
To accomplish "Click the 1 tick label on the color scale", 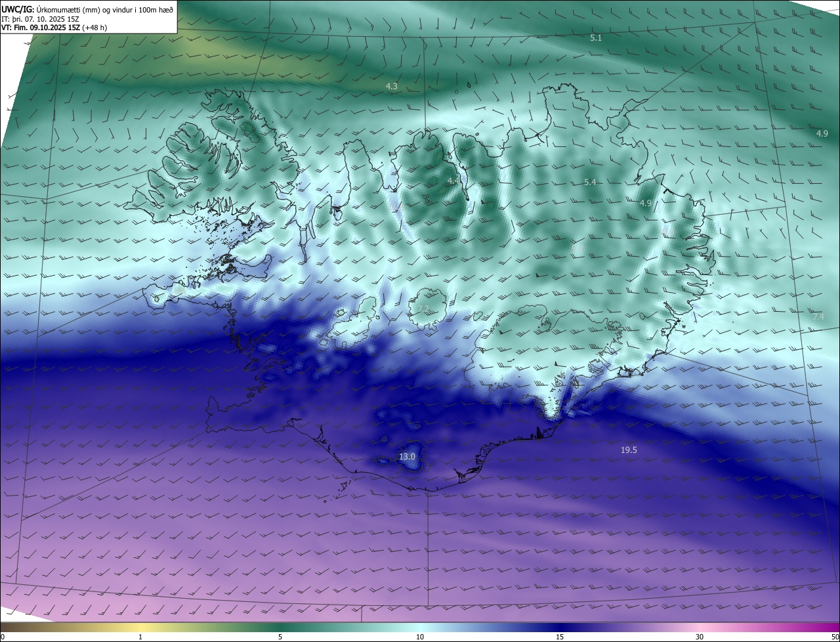I will point(140,637).
